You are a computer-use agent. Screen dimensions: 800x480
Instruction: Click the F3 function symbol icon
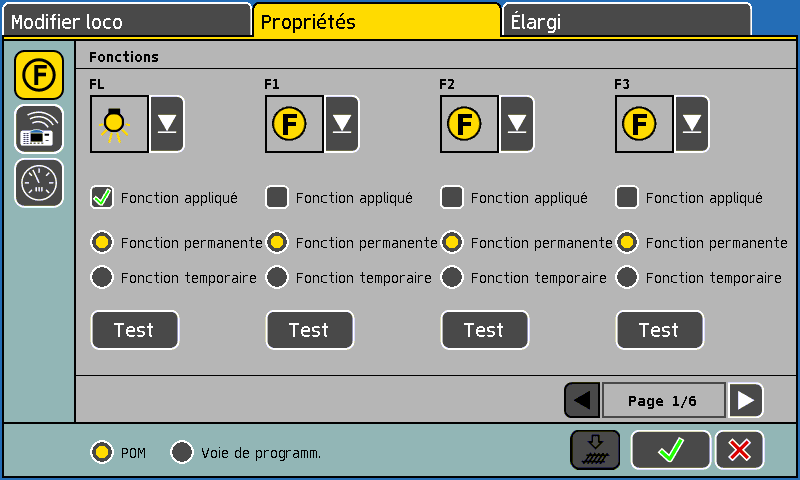(x=644, y=124)
